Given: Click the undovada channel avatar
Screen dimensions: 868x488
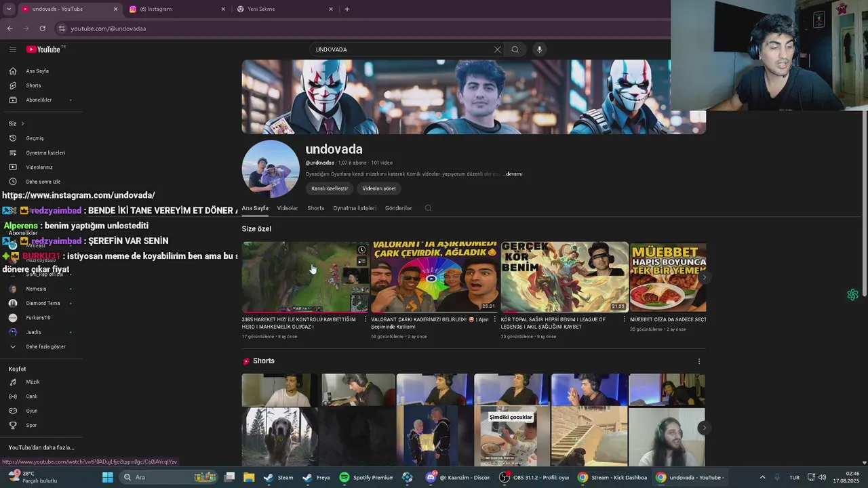Looking at the screenshot, I should click(271, 169).
